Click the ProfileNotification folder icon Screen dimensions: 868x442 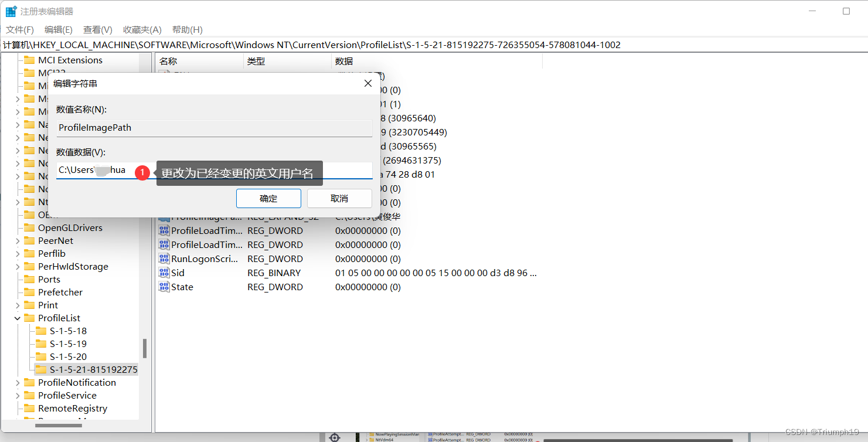29,383
